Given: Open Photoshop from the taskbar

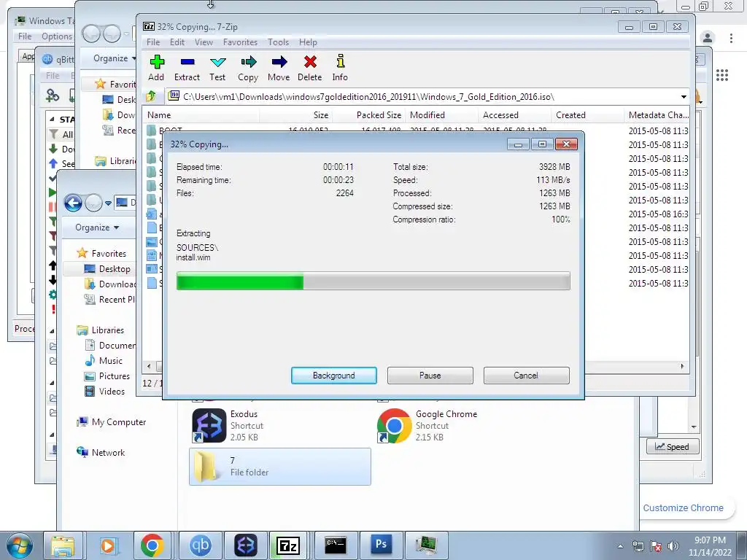Looking at the screenshot, I should coord(381,545).
